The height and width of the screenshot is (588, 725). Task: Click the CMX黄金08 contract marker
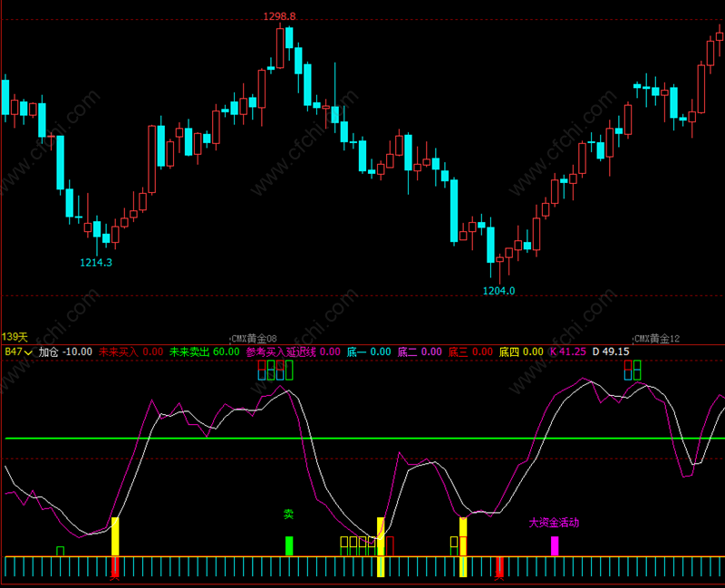[x=254, y=338]
